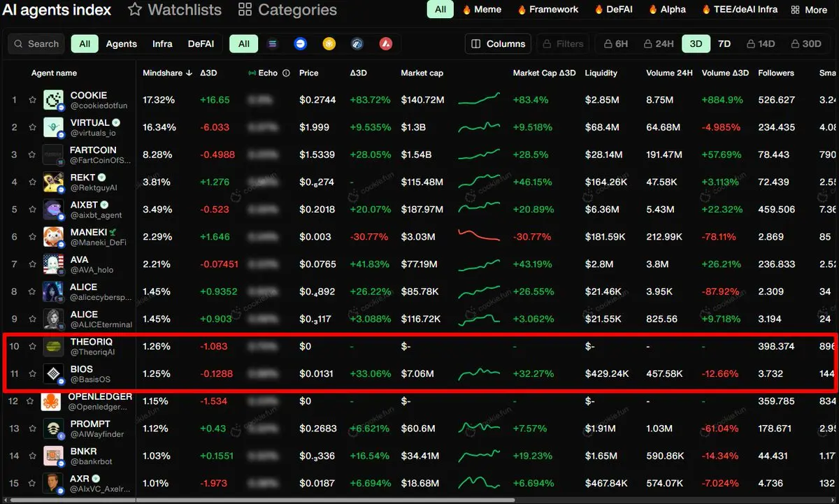The image size is (839, 504).
Task: Sort by the Liquidity column header
Action: (x=601, y=73)
